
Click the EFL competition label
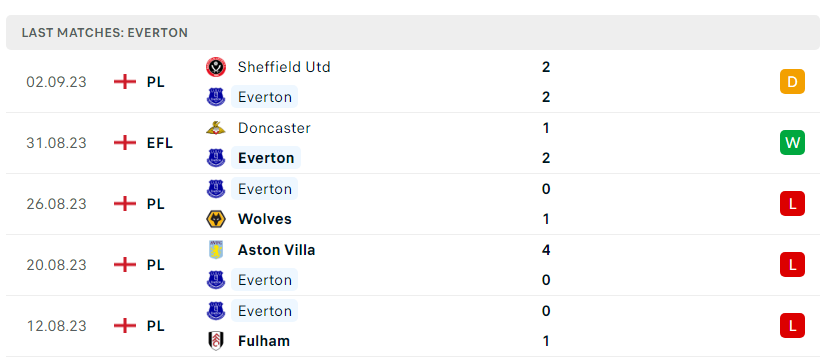[x=159, y=143]
